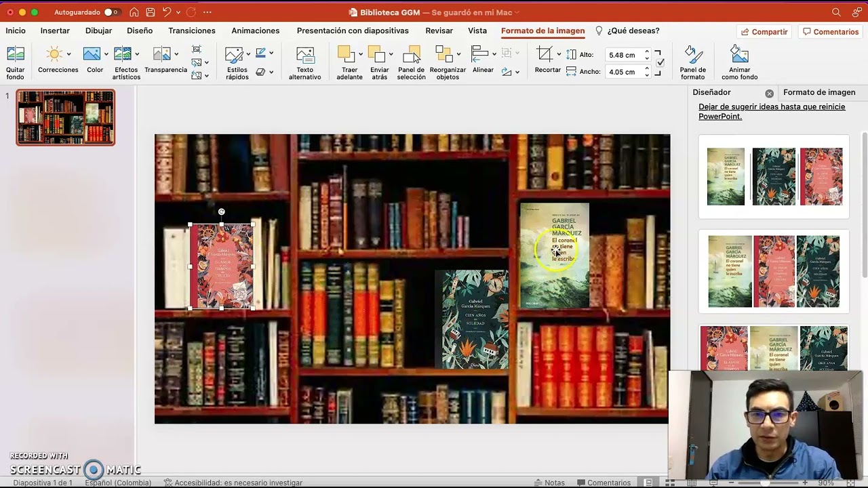The height and width of the screenshot is (488, 868).
Task: Open Presentación con diapositivas tab
Action: 353,30
